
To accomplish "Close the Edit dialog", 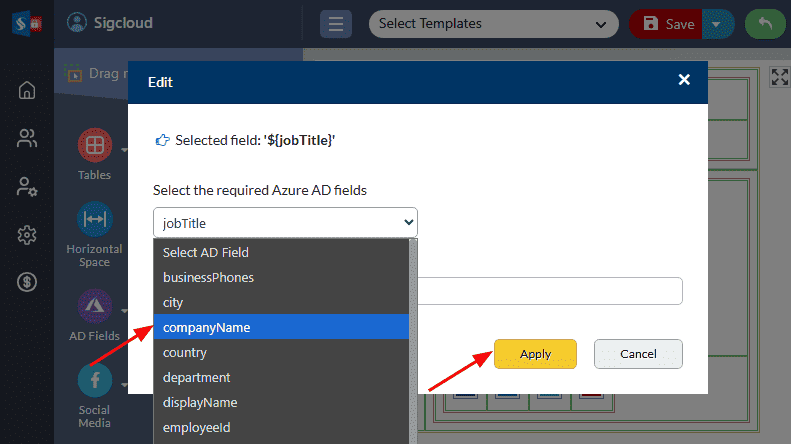I will pyautogui.click(x=684, y=80).
